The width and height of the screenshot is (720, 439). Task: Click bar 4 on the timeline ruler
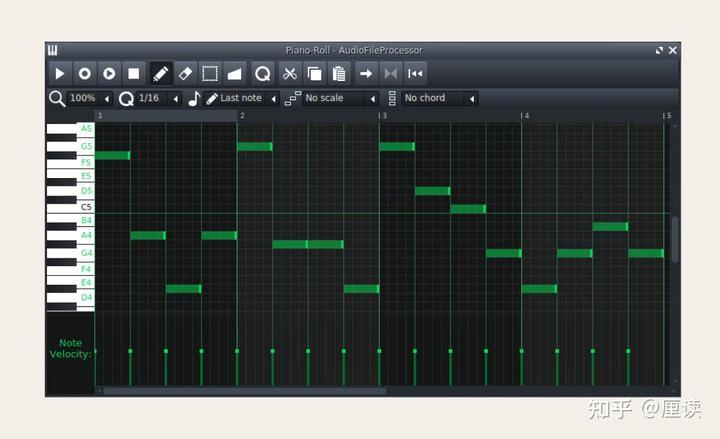526,116
